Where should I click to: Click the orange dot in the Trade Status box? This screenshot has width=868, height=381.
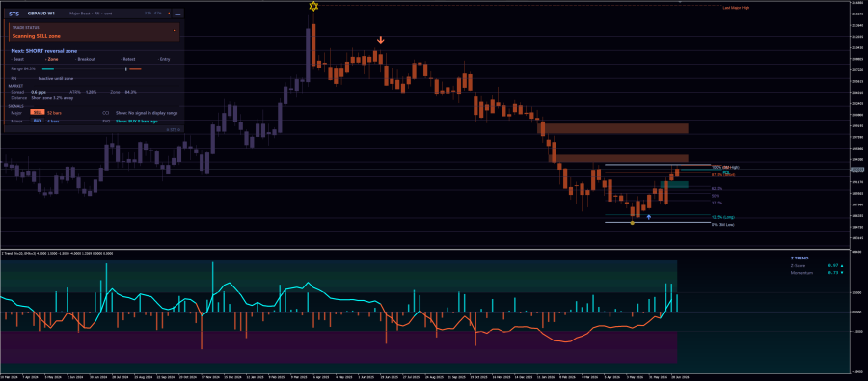pyautogui.click(x=174, y=30)
